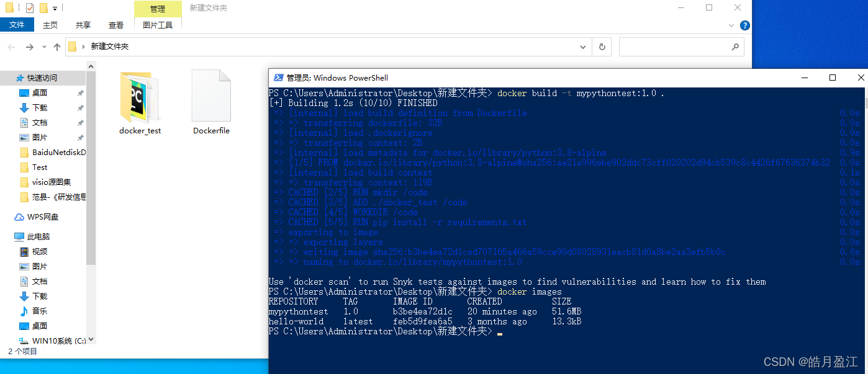Switch to the 查看 ribbon tab
Viewport: 868px width, 374px height.
(116, 25)
